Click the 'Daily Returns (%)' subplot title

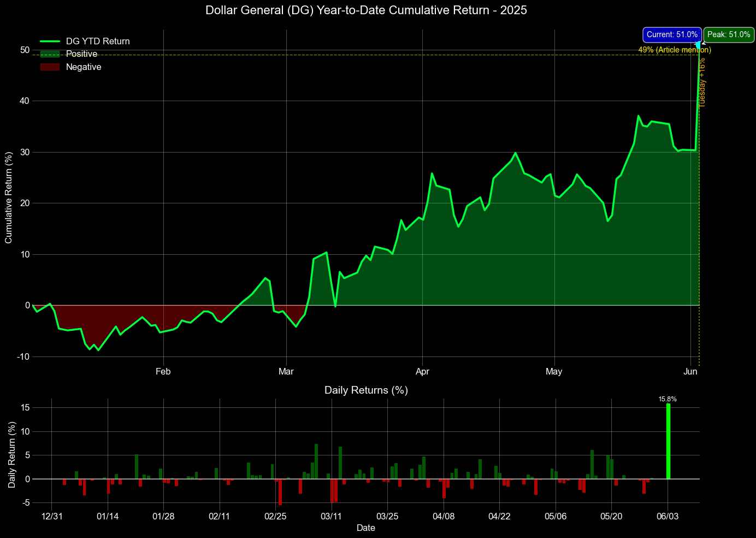[x=366, y=390]
